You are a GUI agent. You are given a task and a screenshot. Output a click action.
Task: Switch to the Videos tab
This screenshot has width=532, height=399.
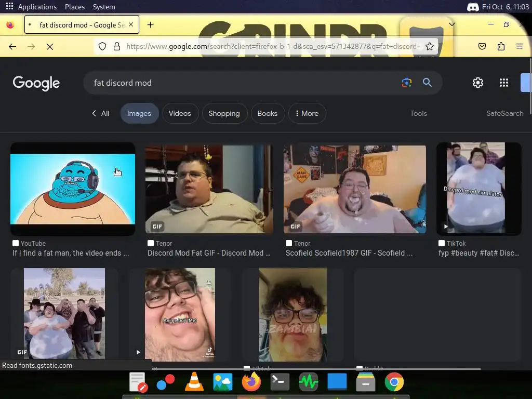(x=180, y=113)
